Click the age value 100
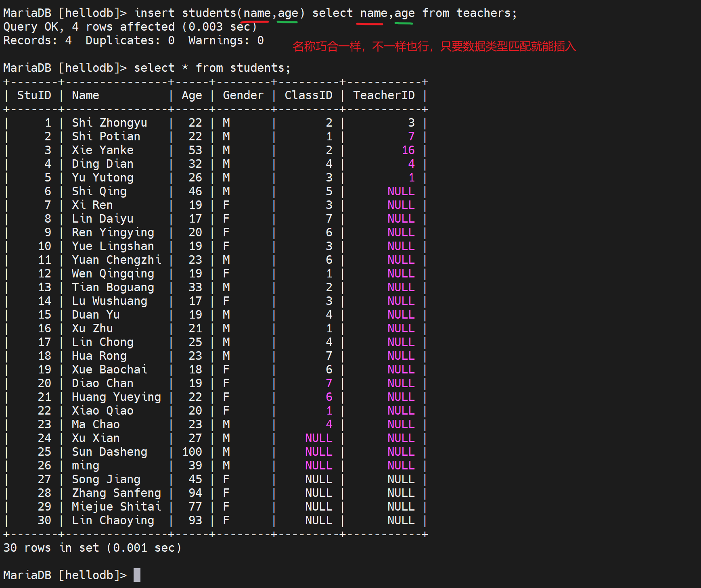The height and width of the screenshot is (588, 701). [x=192, y=452]
